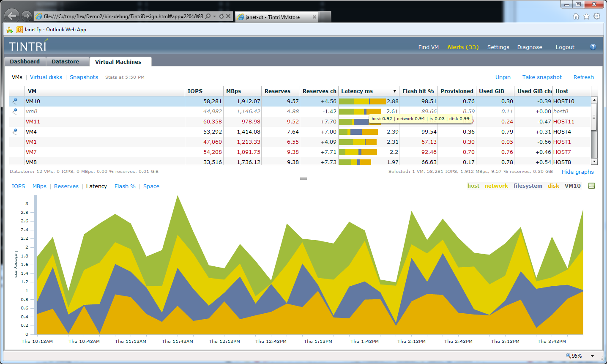Screen dimensions: 607x364
Task: Go back with the browser back arrow
Action: (x=12, y=16)
